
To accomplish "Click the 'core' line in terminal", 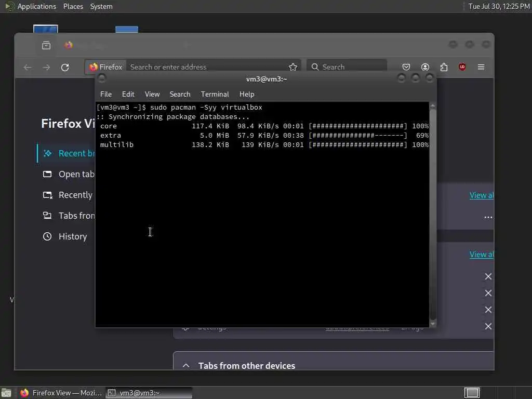I will coord(264,126).
